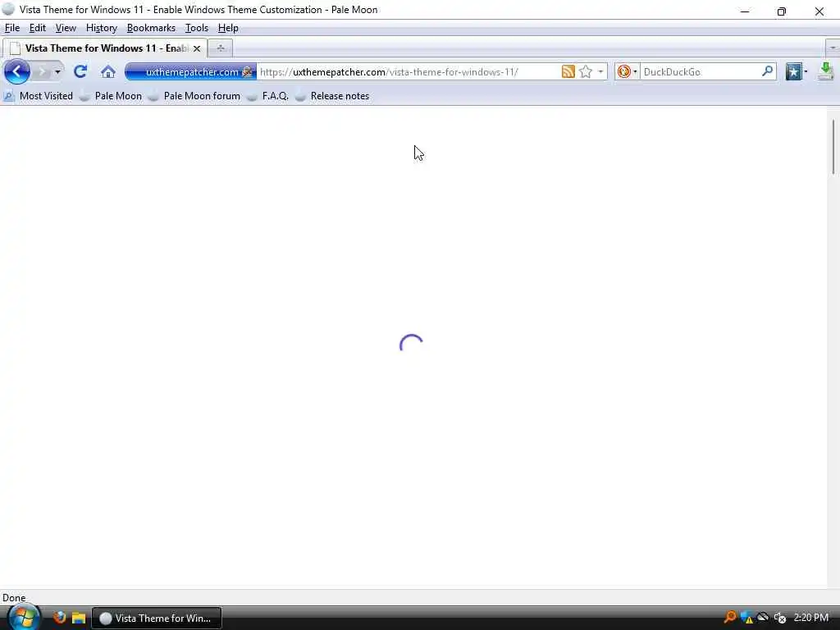
Task: Open the security shield warning tray icon
Action: point(746,618)
